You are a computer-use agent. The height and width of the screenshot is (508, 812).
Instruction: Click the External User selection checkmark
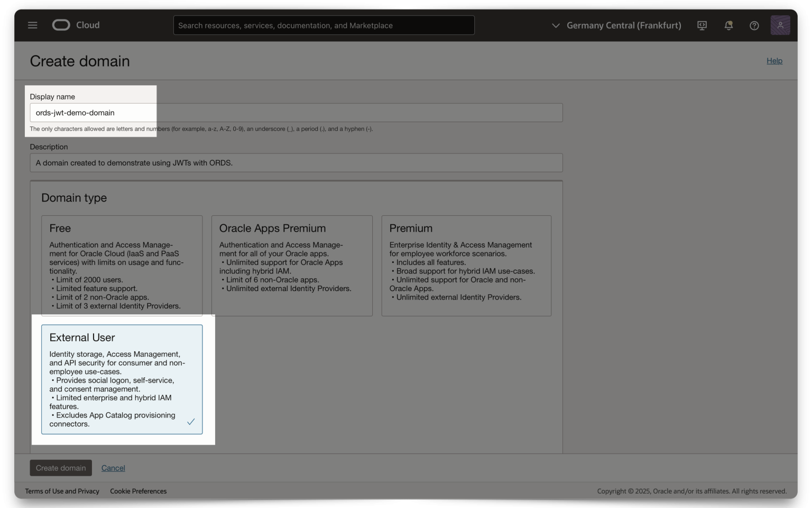pyautogui.click(x=191, y=422)
